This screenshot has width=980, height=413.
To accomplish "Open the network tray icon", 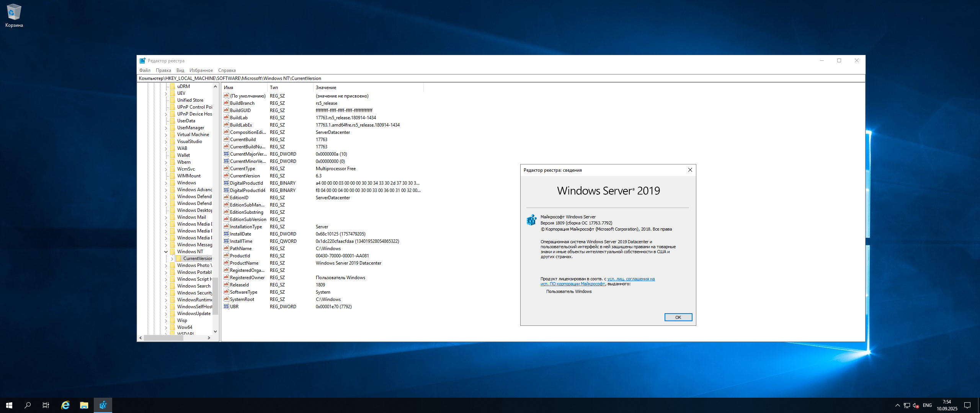I will 907,405.
